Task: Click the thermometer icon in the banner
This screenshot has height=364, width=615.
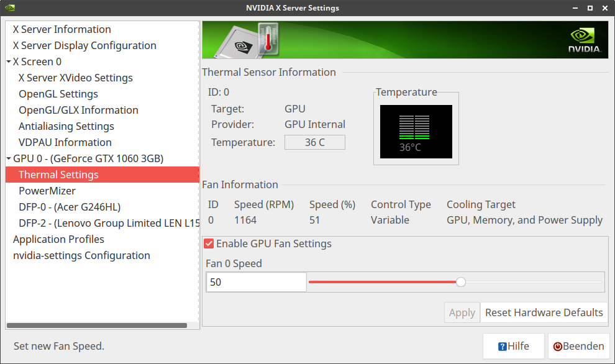Action: (268, 39)
